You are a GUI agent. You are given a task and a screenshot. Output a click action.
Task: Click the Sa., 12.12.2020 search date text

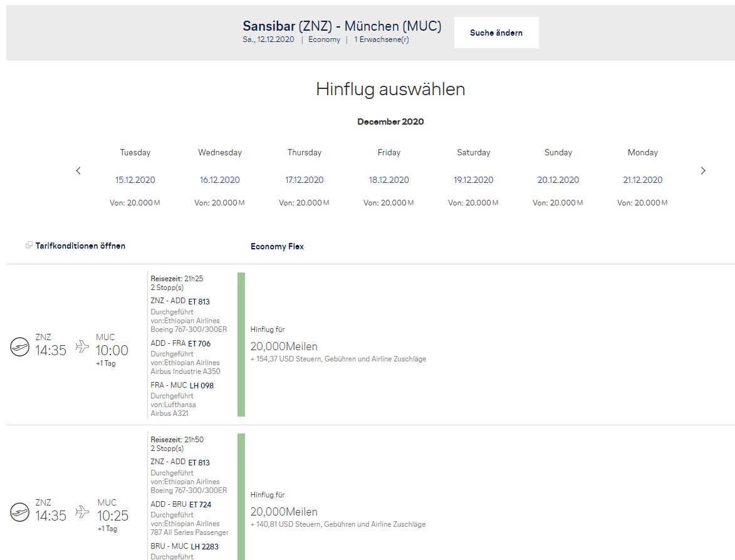[268, 39]
